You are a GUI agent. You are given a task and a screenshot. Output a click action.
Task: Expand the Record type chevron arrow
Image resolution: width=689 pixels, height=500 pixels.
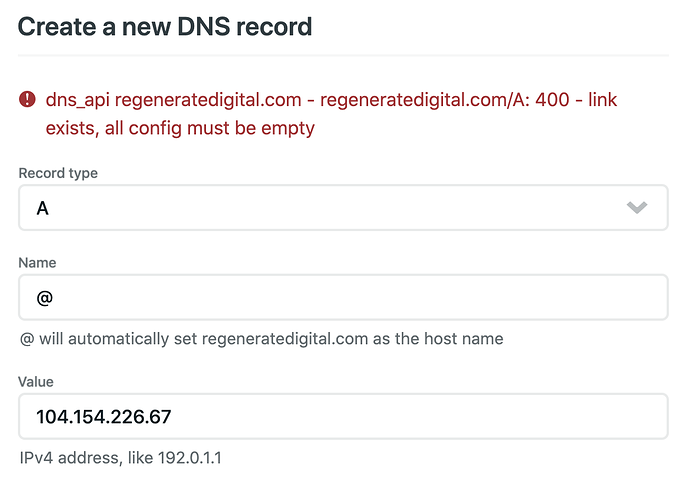pos(637,207)
